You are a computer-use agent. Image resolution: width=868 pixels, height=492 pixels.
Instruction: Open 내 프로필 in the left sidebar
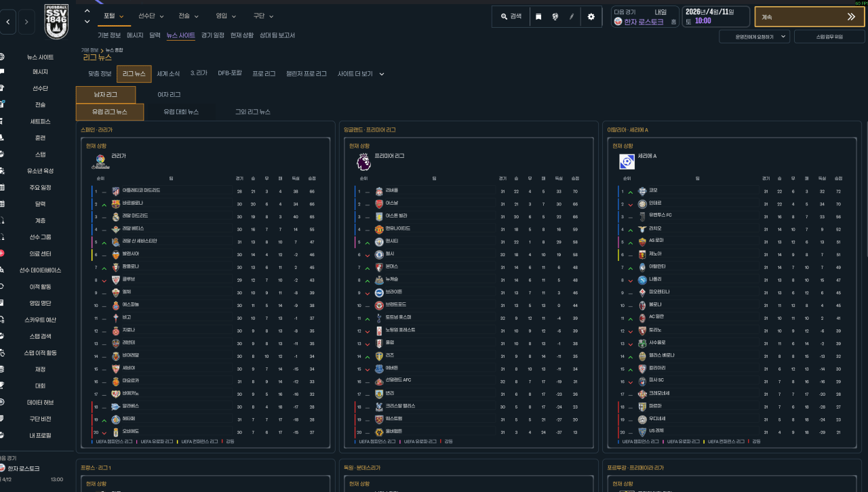(x=40, y=435)
